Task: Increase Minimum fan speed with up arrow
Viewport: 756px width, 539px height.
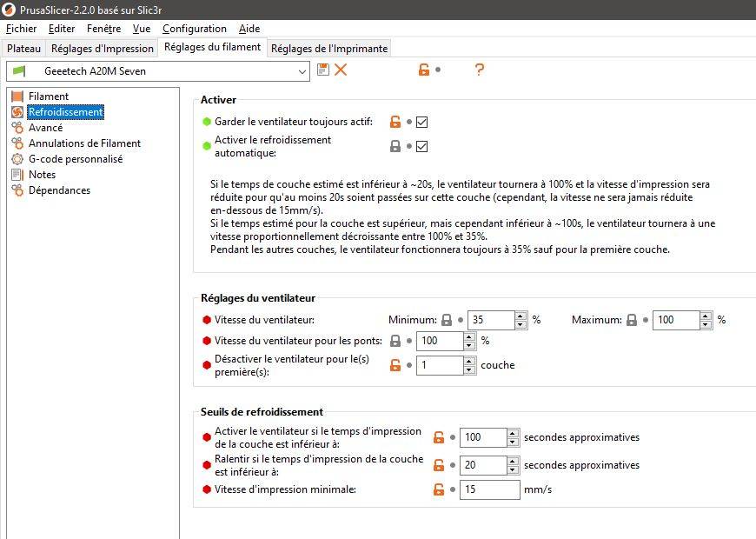Action: 521,316
